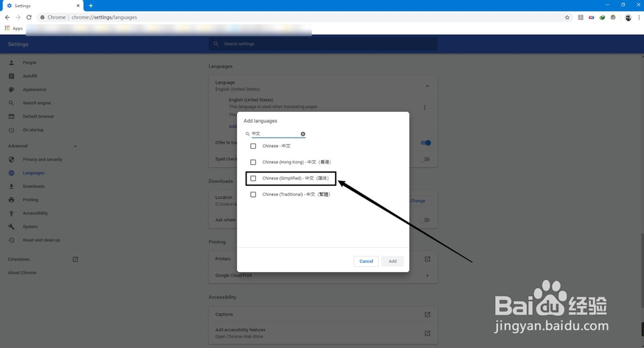Click the Languages globe icon in sidebar
The width and height of the screenshot is (644, 348).
(x=12, y=173)
